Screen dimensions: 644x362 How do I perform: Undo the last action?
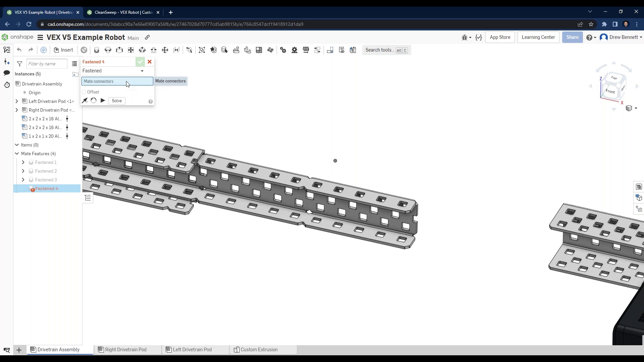[x=19, y=50]
